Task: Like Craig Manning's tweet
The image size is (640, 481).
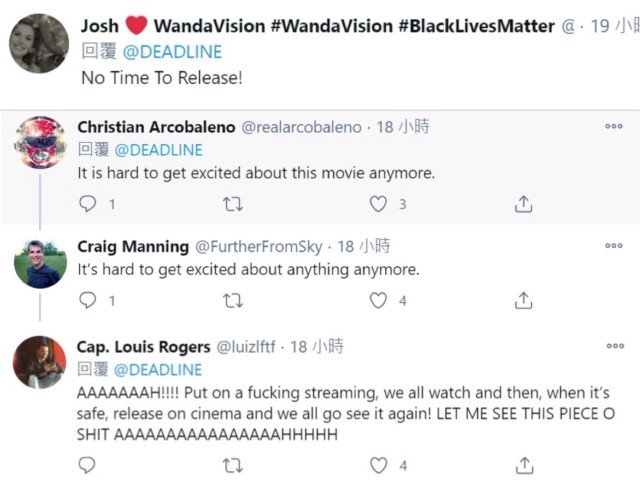Action: [x=378, y=300]
